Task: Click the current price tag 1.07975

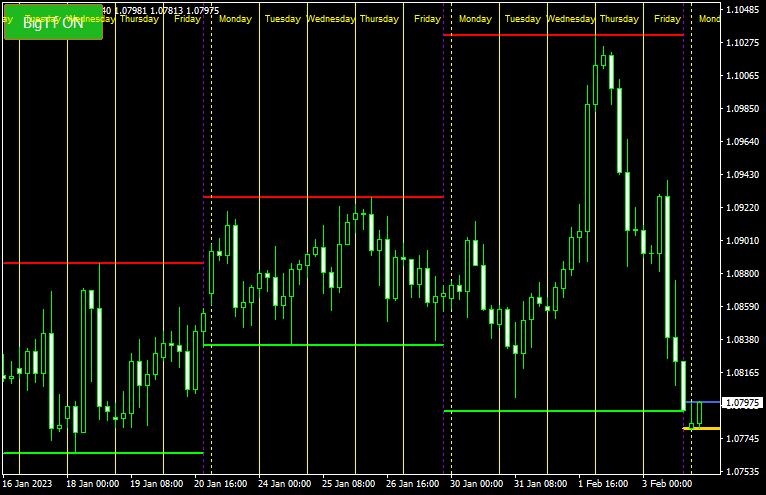Action: coord(742,403)
